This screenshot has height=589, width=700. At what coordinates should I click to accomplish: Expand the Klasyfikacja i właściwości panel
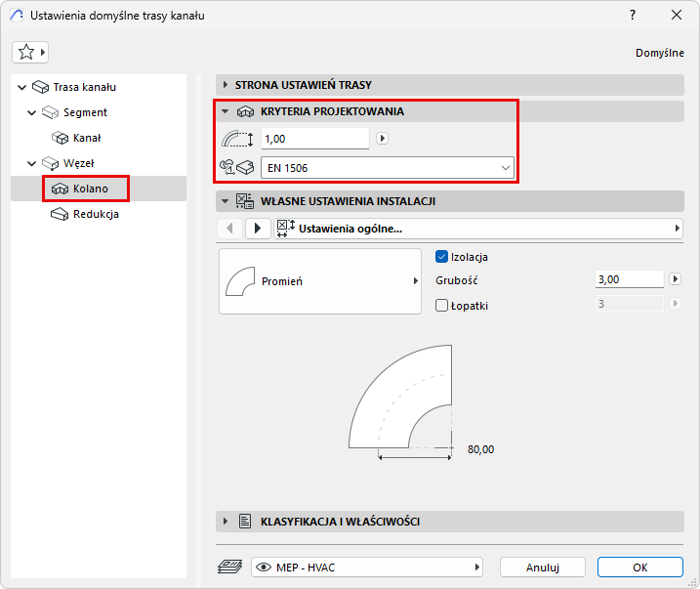coord(226,522)
